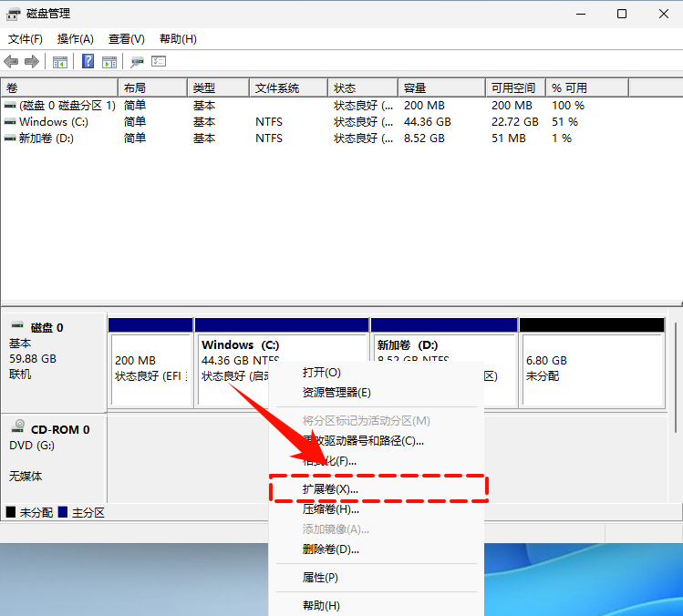
Task: Select 属性(P) in the context menu
Action: tap(320, 578)
